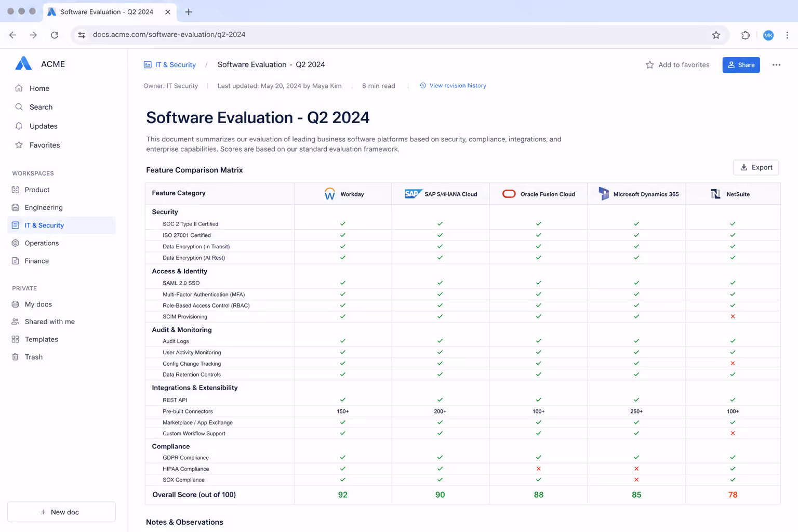Click the Engineering workspace icon

point(16,207)
